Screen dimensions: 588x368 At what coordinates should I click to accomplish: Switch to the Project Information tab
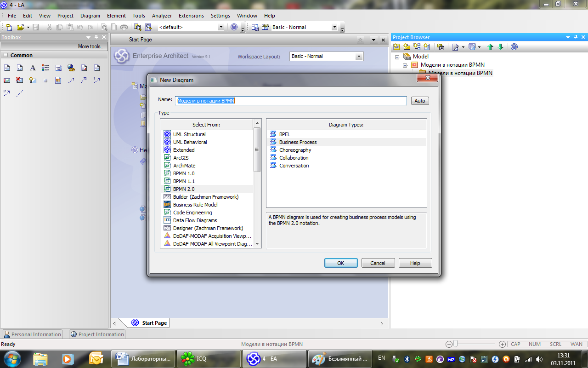97,334
